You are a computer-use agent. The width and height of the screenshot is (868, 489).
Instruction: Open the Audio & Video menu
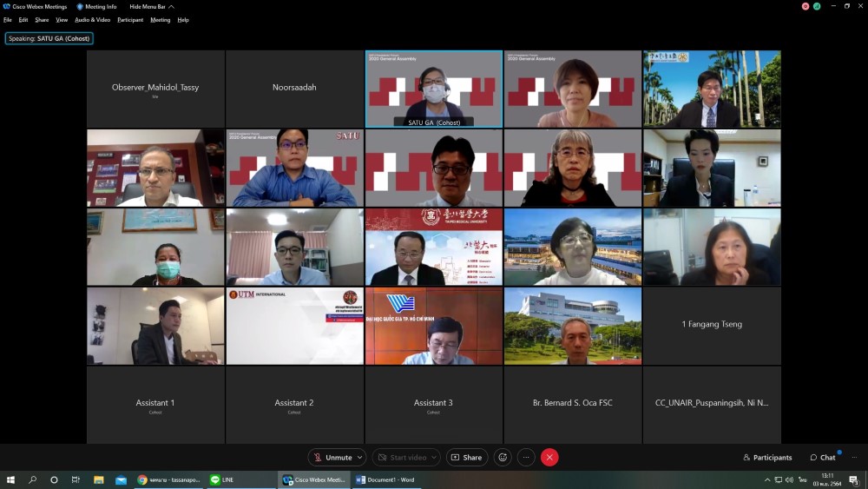(92, 19)
